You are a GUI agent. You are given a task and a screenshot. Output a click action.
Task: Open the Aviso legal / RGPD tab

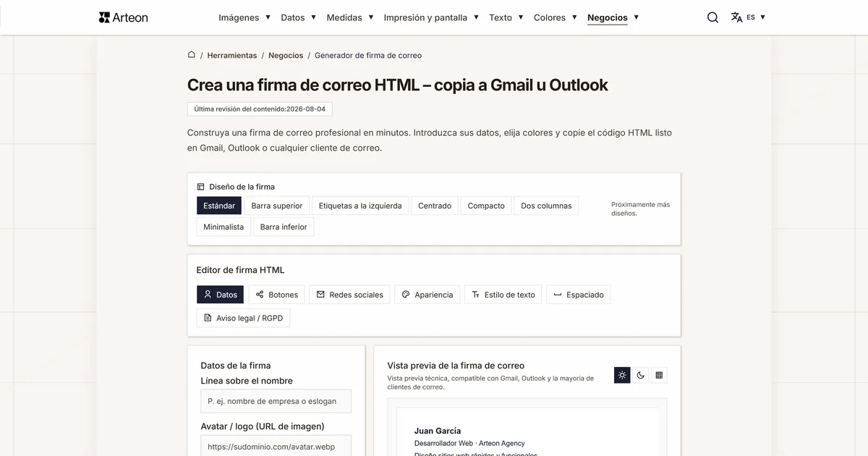tap(243, 318)
